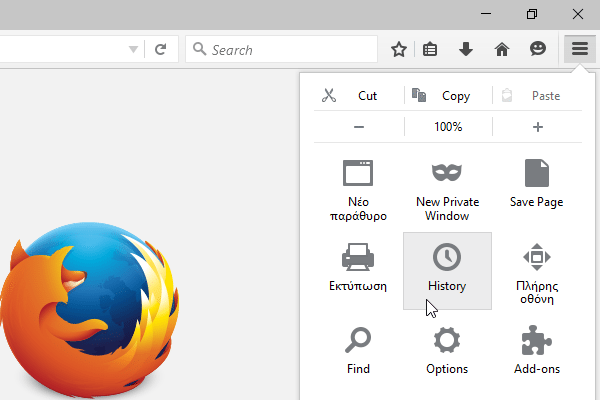
Task: Reload the current page
Action: (160, 49)
